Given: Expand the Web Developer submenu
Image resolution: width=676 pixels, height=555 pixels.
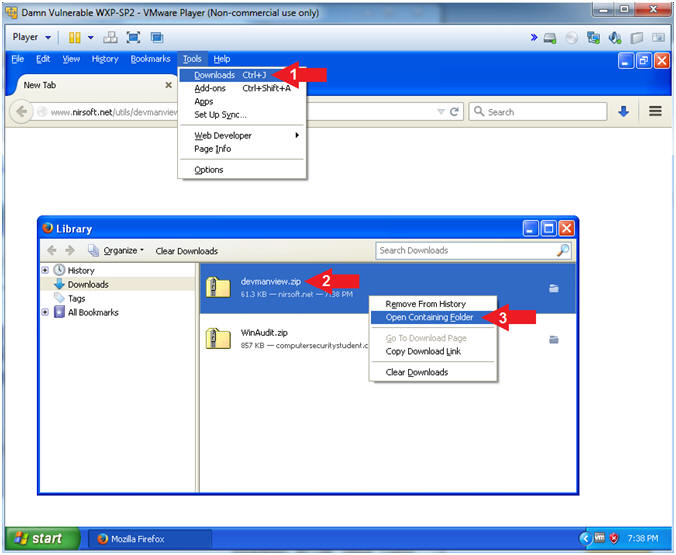Looking at the screenshot, I should (x=242, y=135).
